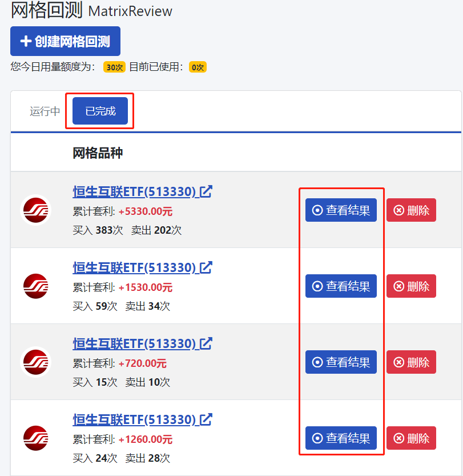Viewport: 463px width, 476px height.
Task: View results for the +1530.00元 backtest
Action: pyautogui.click(x=341, y=286)
